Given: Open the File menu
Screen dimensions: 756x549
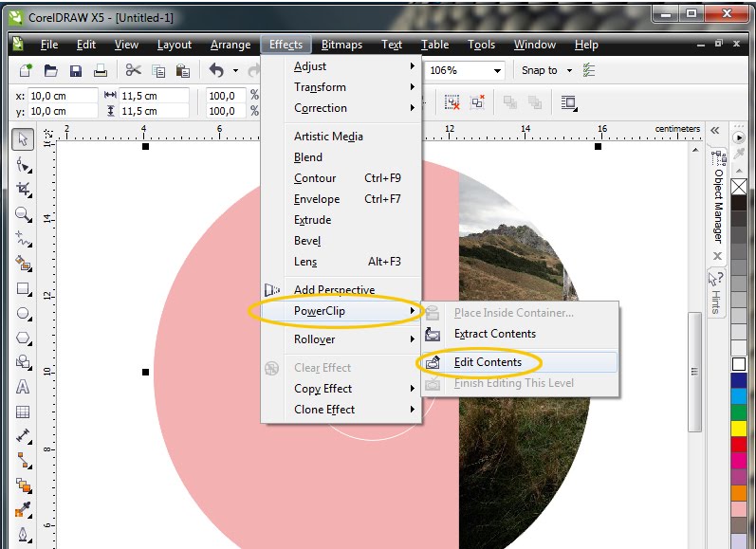Looking at the screenshot, I should tap(49, 45).
